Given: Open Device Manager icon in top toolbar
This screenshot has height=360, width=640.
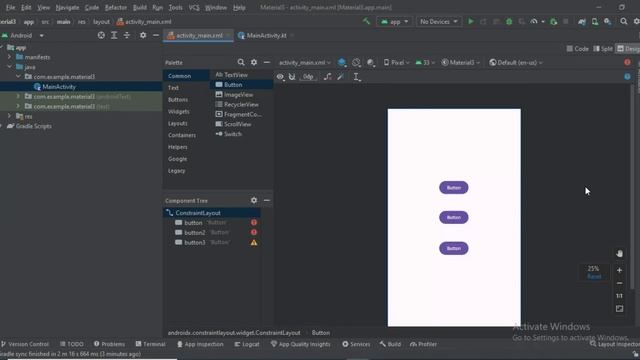Looking at the screenshot, I should (x=595, y=21).
